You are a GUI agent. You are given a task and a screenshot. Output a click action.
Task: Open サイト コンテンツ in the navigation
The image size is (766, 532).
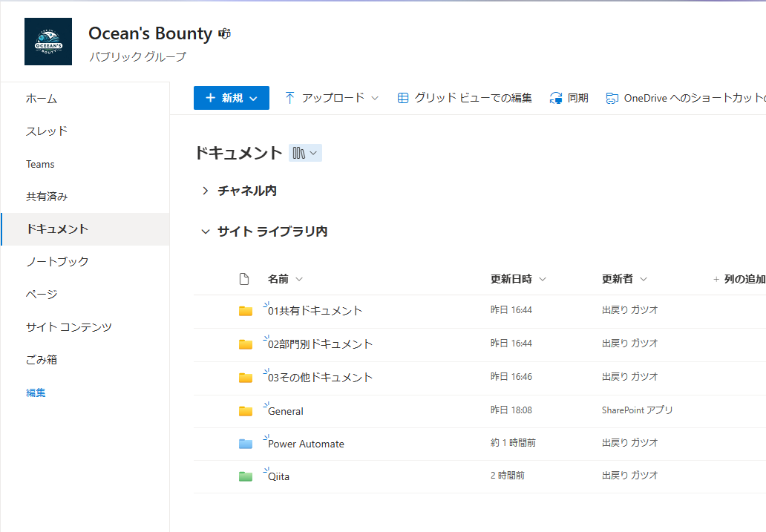coord(69,326)
